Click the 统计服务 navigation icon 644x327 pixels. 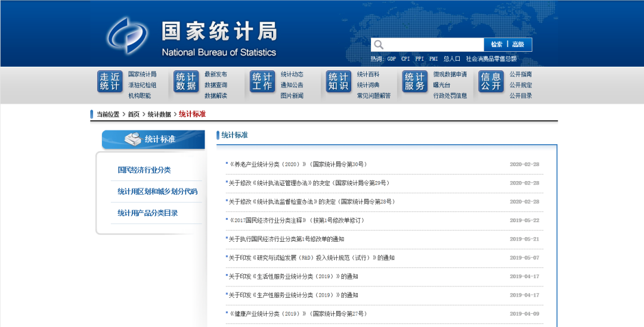click(x=415, y=82)
